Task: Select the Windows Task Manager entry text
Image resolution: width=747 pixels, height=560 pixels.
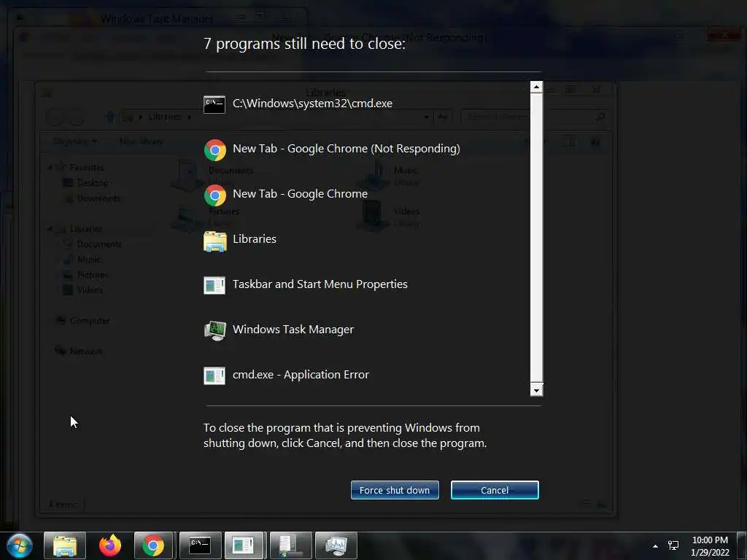Action: (x=293, y=330)
